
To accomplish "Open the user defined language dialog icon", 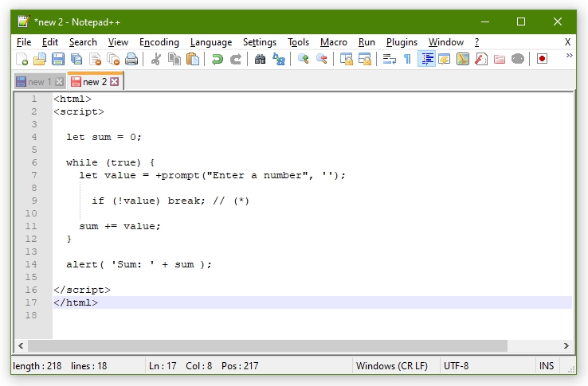I will pos(445,59).
